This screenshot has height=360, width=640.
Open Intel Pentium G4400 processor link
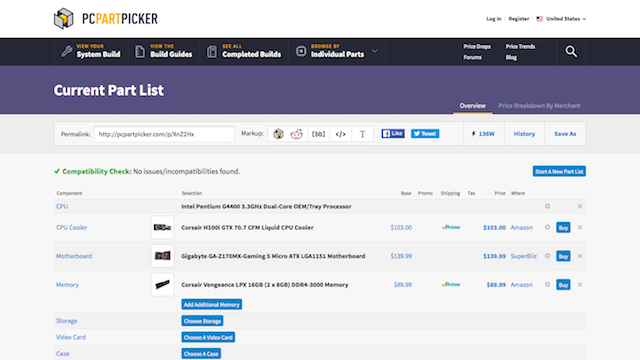tap(266, 206)
